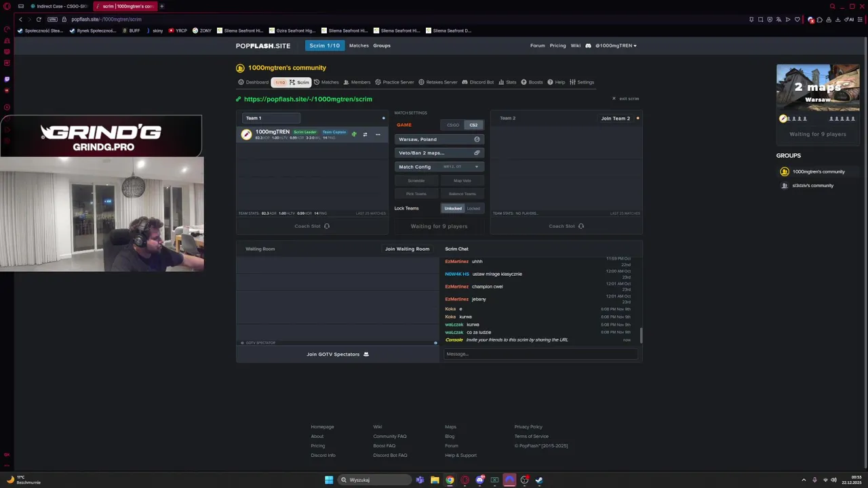Go back with browser back arrow
This screenshot has width=868, height=488.
[x=21, y=19]
